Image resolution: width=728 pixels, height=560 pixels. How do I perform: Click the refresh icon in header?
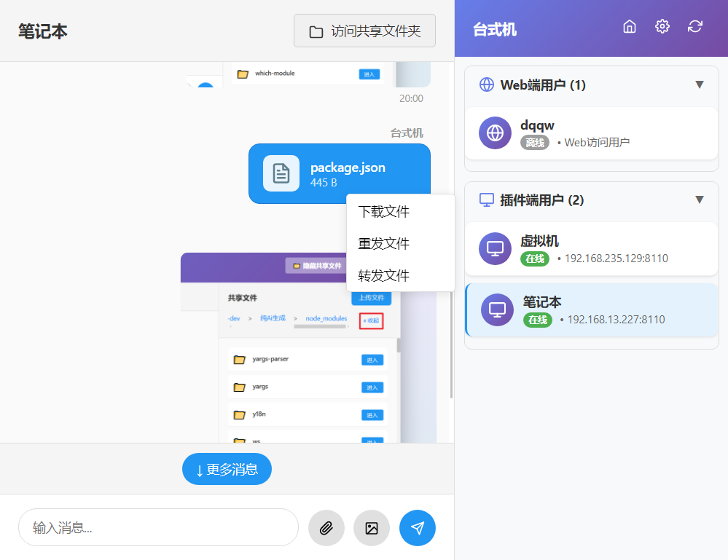point(695,26)
